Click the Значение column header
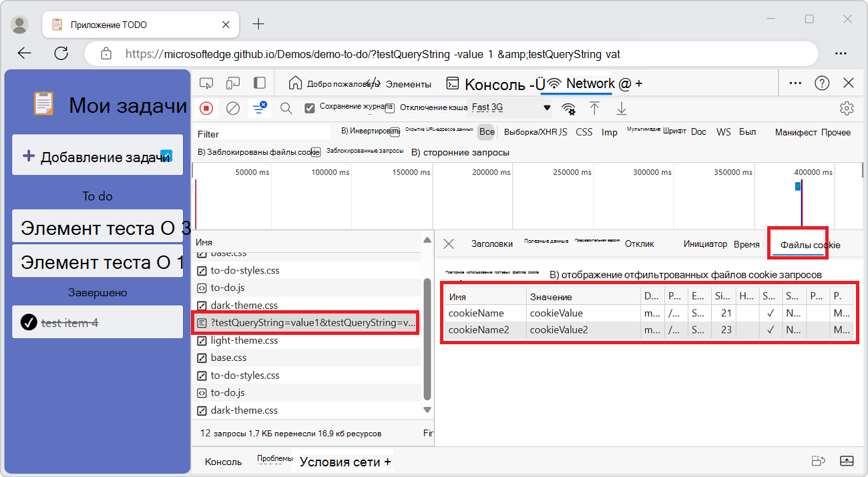This screenshot has width=868, height=477. [583, 297]
